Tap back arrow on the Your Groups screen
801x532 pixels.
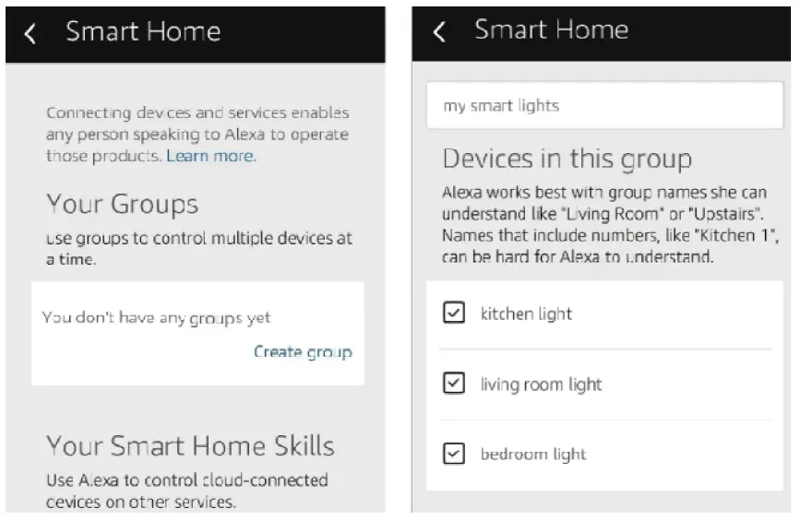[31, 34]
